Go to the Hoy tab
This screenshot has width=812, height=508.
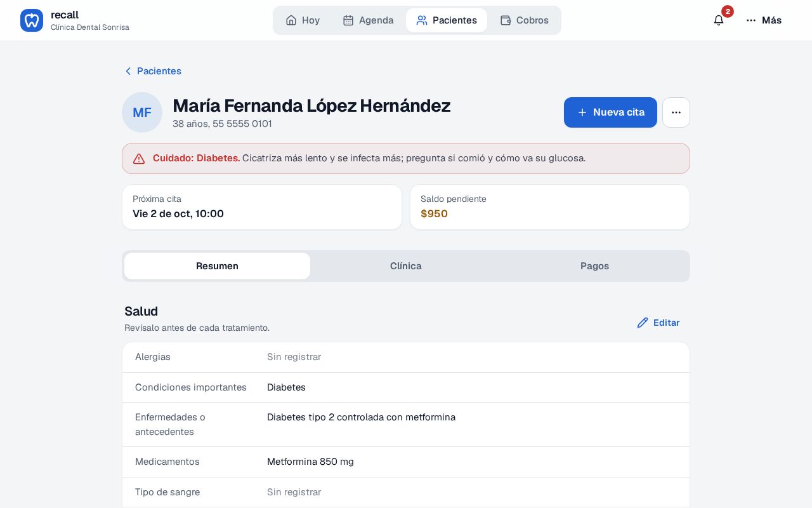[x=303, y=20]
